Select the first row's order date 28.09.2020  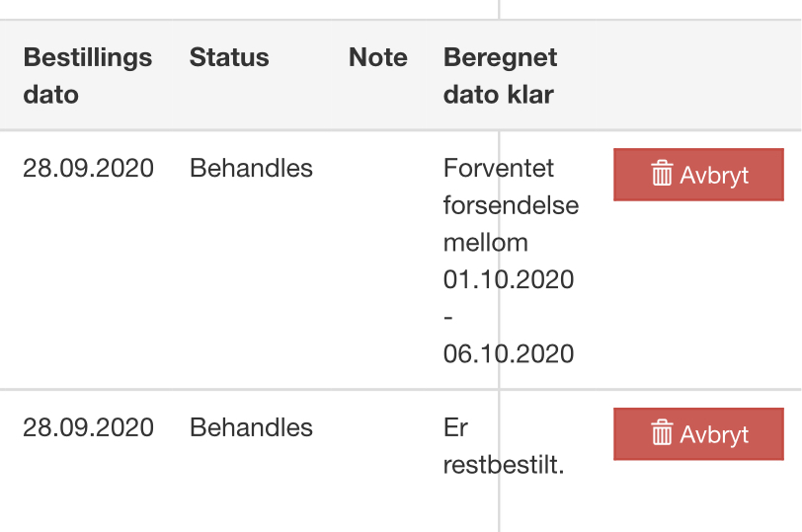pos(89,168)
